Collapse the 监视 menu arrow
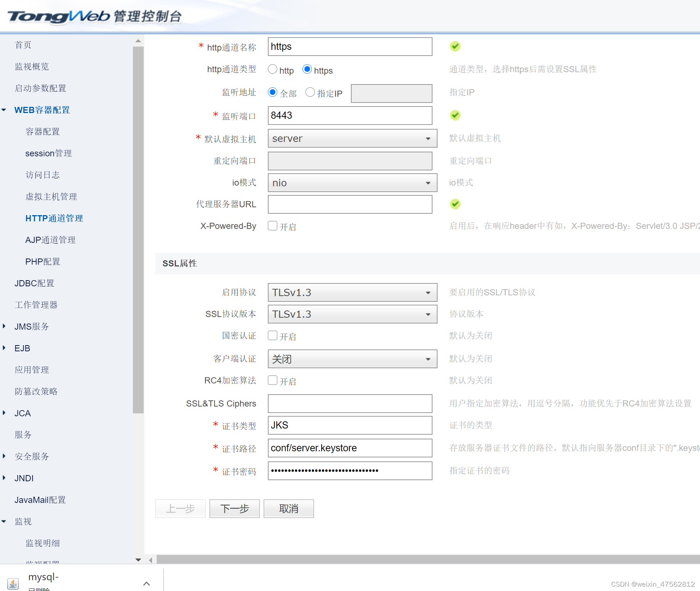700x591 pixels. 4,521
